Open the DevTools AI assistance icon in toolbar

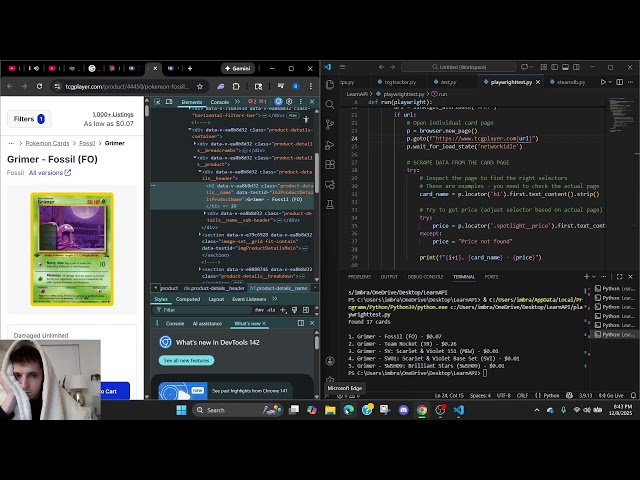coord(278,102)
